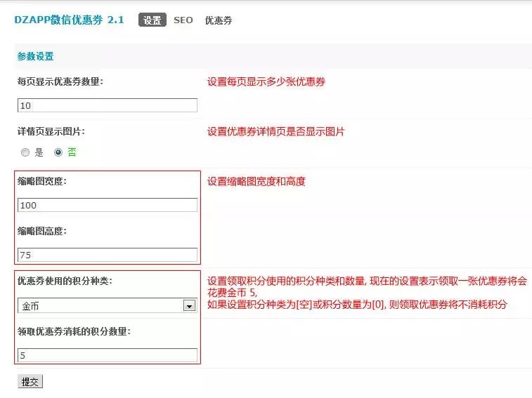Open the 设置 tab

[153, 20]
